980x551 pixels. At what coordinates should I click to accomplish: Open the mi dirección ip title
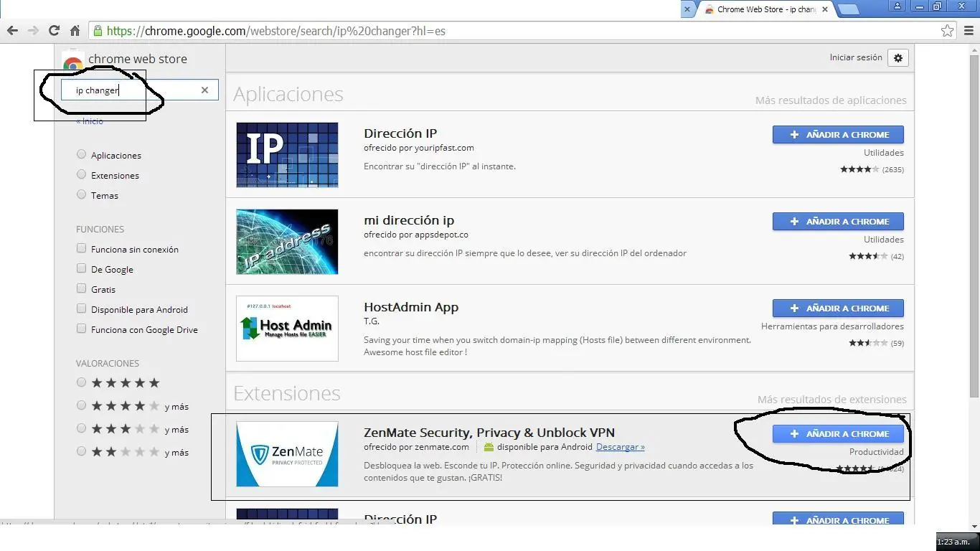(x=409, y=220)
